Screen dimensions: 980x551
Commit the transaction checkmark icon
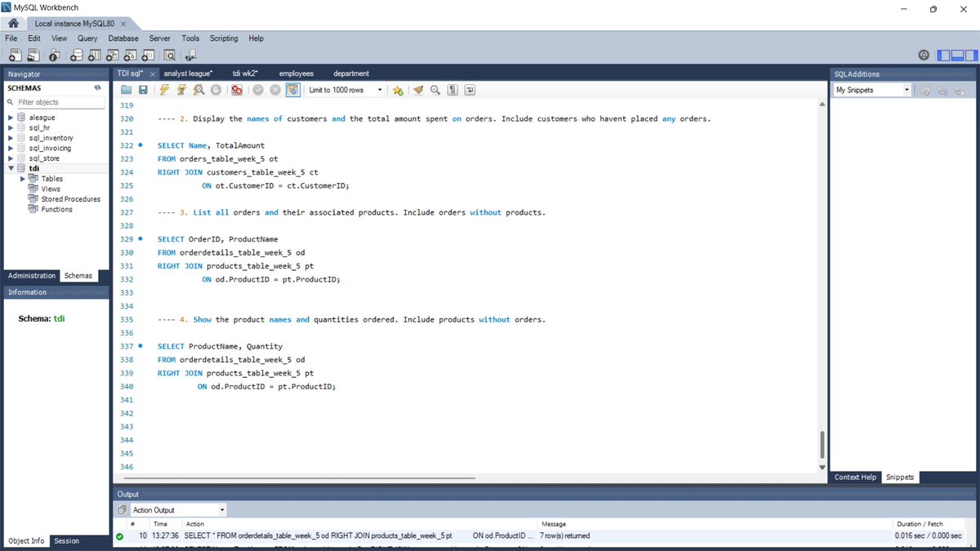[258, 90]
